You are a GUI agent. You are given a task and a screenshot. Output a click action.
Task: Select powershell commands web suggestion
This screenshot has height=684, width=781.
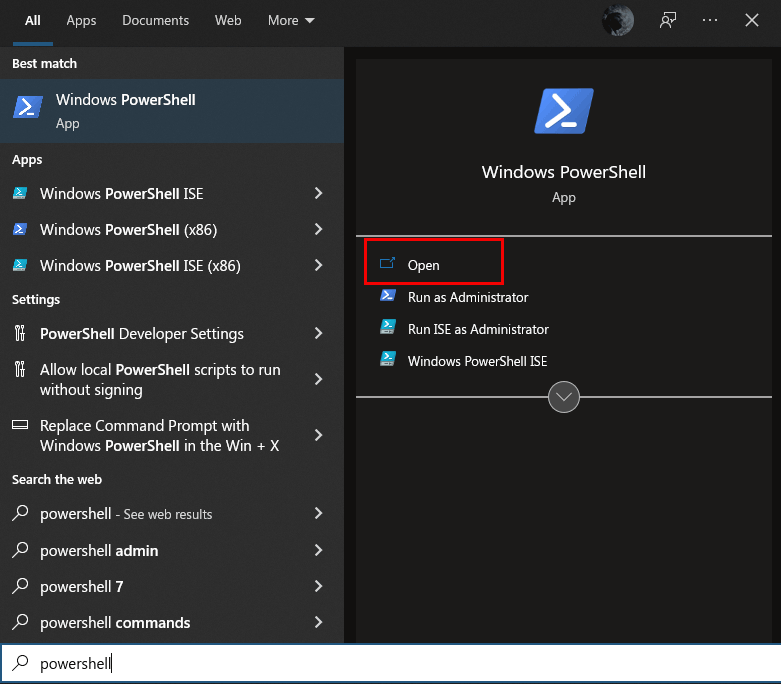click(x=172, y=622)
